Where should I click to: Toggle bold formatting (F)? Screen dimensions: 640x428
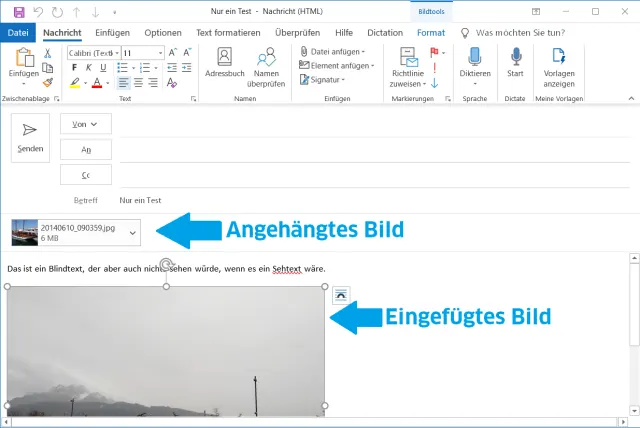click(x=74, y=68)
